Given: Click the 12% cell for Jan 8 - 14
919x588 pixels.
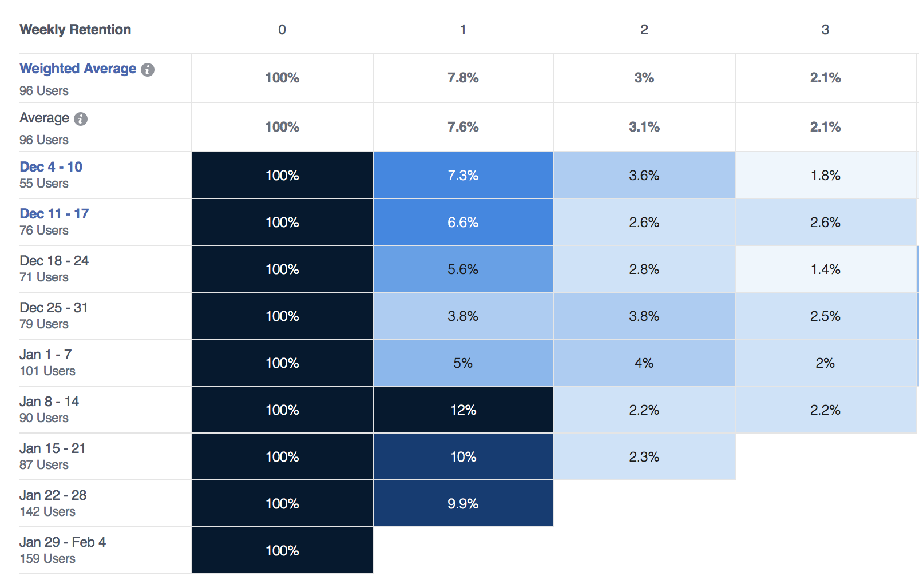Looking at the screenshot, I should tap(463, 410).
